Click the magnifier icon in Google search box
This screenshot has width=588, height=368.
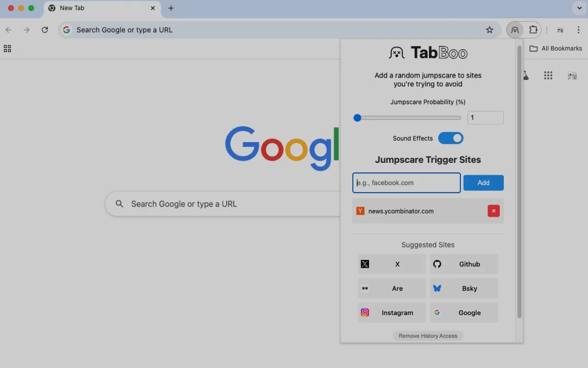[x=119, y=204]
